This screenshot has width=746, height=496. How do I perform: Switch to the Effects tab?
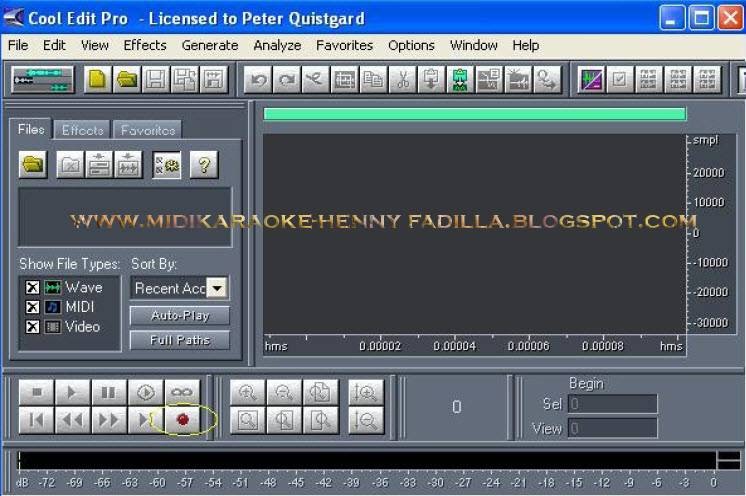click(82, 130)
